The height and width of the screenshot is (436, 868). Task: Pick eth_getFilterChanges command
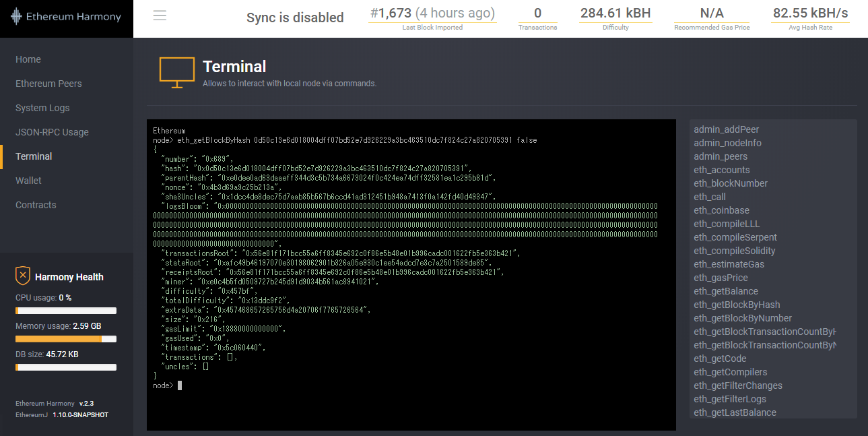pos(738,385)
